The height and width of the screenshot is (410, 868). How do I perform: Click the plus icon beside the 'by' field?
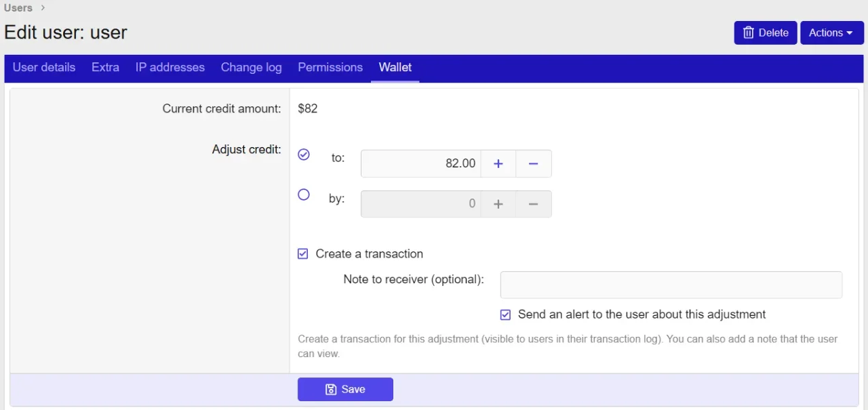click(498, 203)
